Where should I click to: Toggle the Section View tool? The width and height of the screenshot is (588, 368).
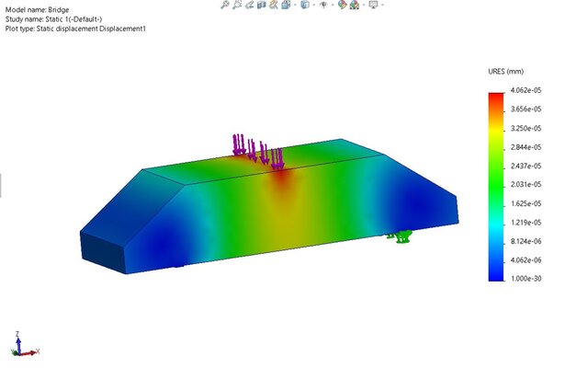tap(261, 5)
